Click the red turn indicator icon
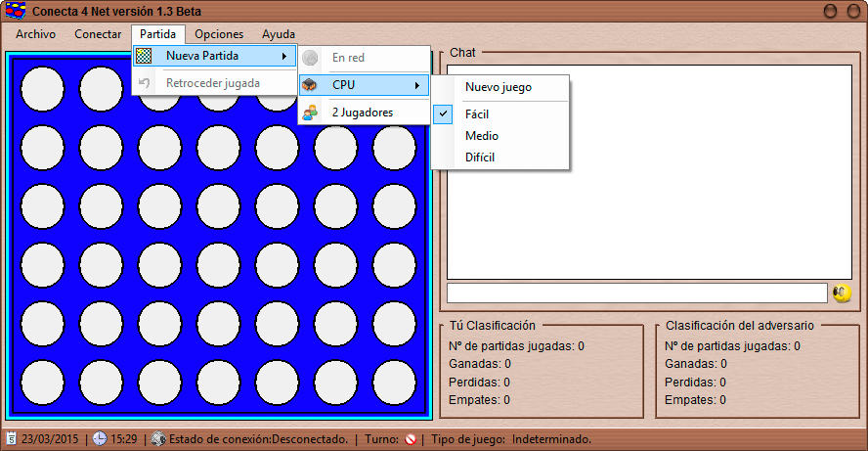868x451 pixels. click(x=411, y=439)
